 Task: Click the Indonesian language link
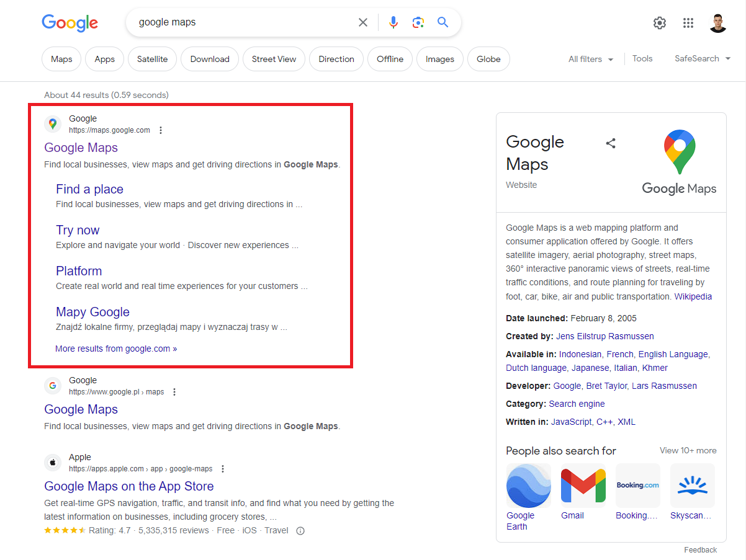[x=580, y=354]
